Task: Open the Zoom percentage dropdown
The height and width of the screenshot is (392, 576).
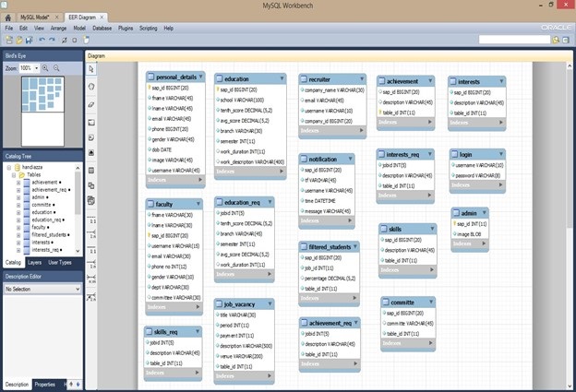Action: 36,68
